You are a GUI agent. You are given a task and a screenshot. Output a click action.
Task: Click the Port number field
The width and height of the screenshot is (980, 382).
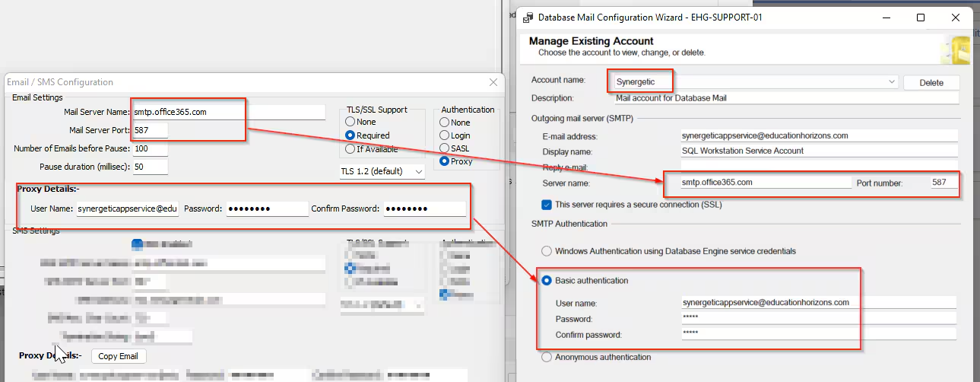943,183
